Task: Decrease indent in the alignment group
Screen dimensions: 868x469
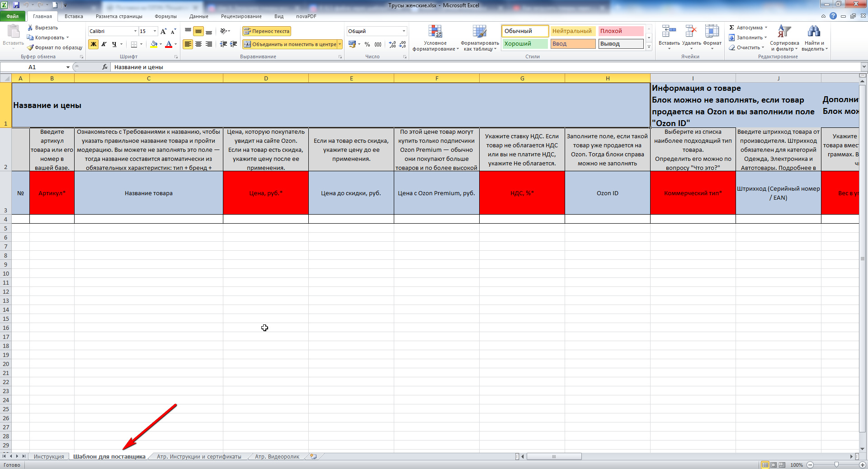Action: tap(223, 44)
